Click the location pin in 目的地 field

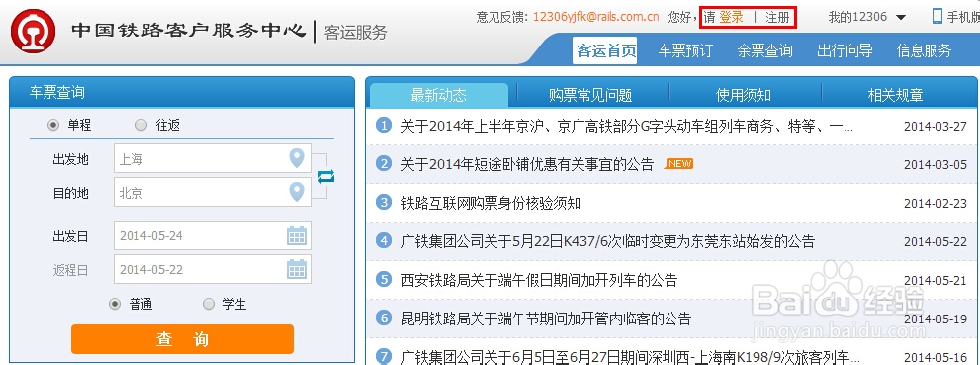pyautogui.click(x=297, y=191)
